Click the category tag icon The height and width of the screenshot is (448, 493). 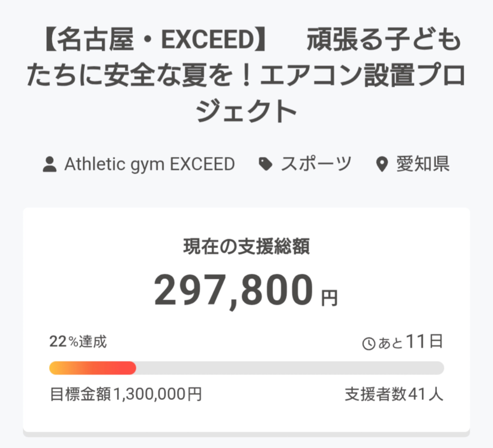265,164
